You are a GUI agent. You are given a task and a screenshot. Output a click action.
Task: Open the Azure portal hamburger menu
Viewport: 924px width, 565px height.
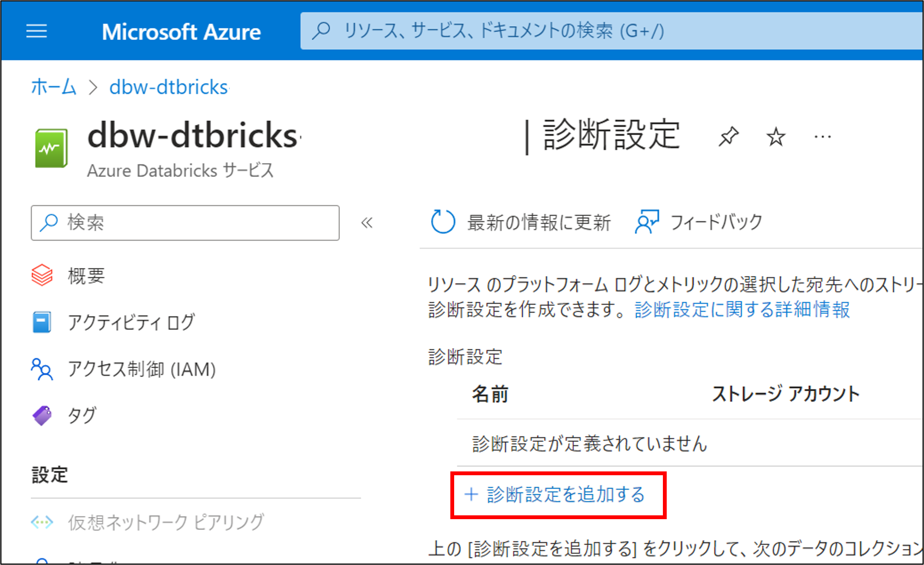pos(37,31)
